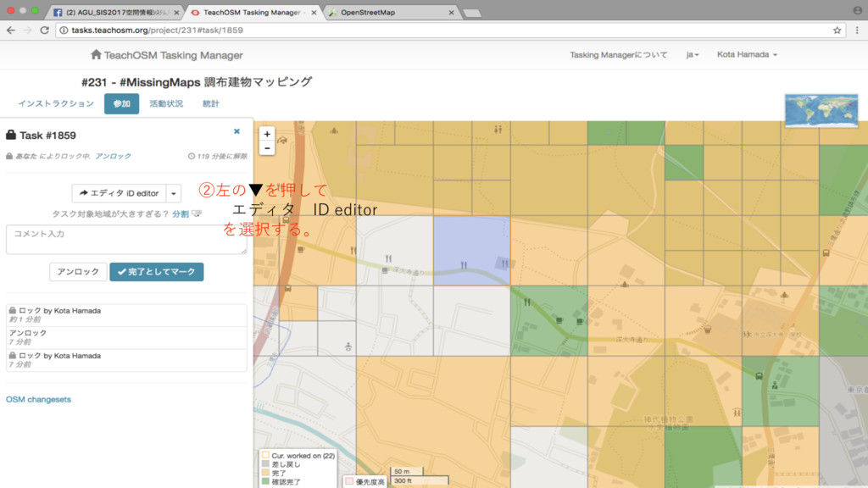Viewport: 868px width, 488px height.
Task: Open the ja language dropdown
Action: [692, 55]
